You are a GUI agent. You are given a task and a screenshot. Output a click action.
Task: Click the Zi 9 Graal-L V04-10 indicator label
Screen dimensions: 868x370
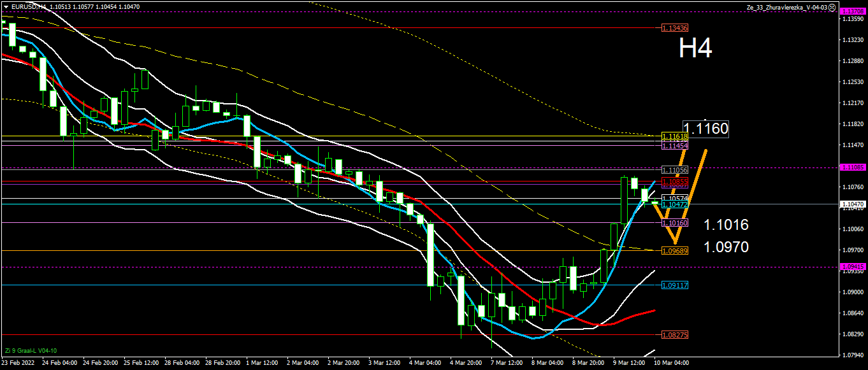31,350
